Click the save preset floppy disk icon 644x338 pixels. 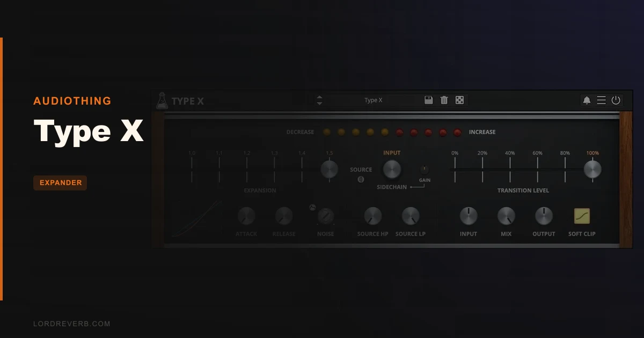tap(428, 100)
